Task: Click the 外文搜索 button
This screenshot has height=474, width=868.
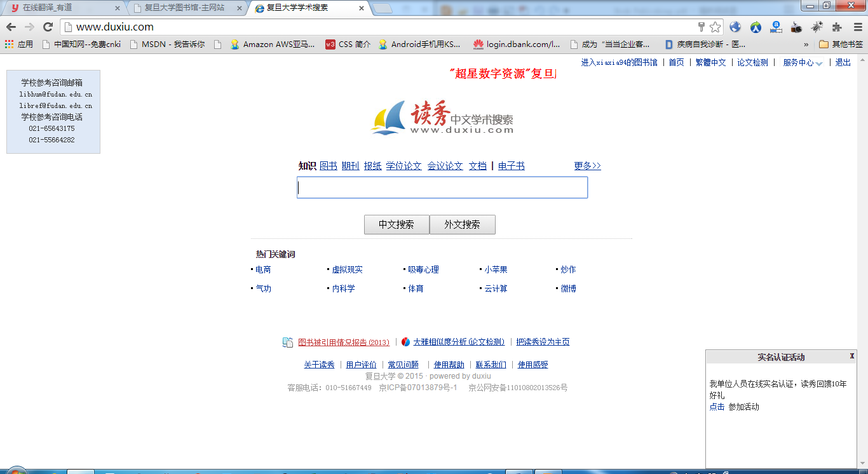Action: pos(463,224)
